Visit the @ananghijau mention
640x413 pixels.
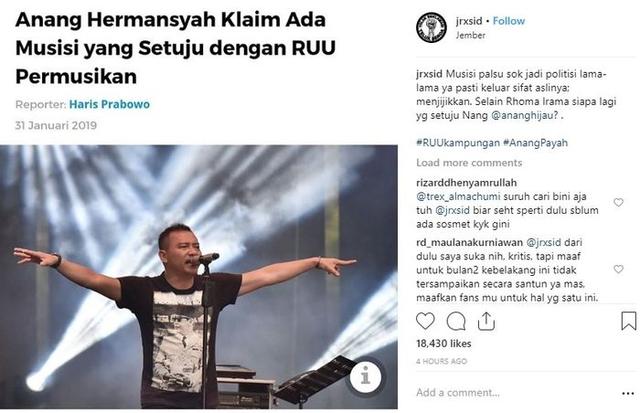point(524,115)
